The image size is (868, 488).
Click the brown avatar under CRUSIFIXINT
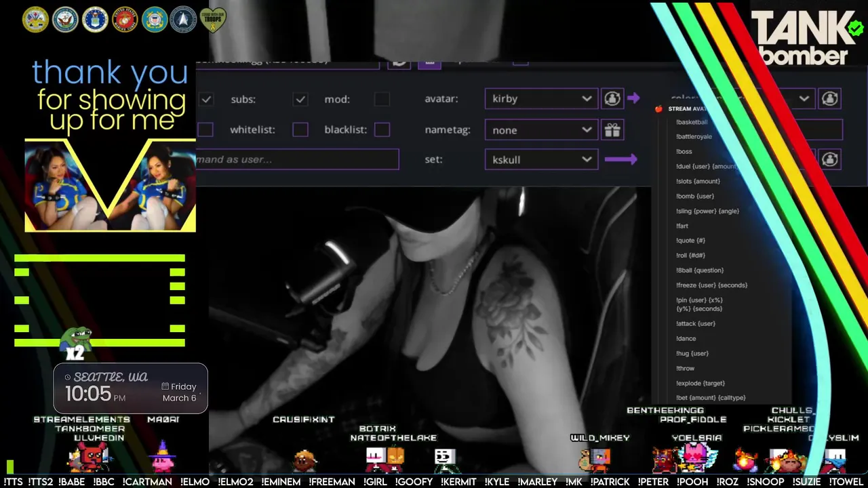pos(305,461)
